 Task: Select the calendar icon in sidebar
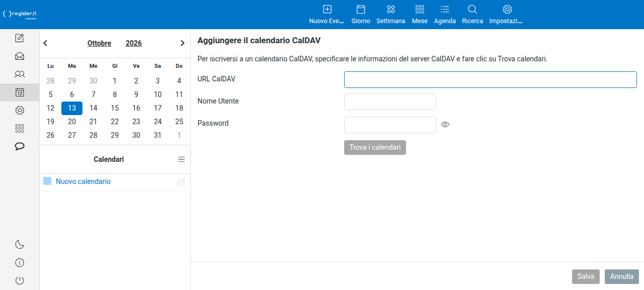pos(20,92)
